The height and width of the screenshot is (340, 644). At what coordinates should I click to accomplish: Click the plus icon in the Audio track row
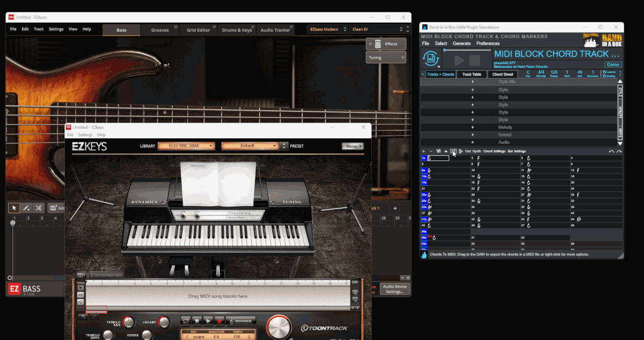point(472,142)
